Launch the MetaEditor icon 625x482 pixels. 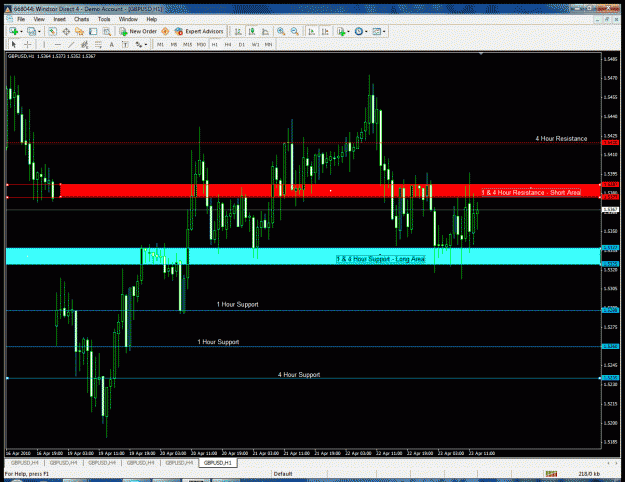pyautogui.click(x=165, y=31)
